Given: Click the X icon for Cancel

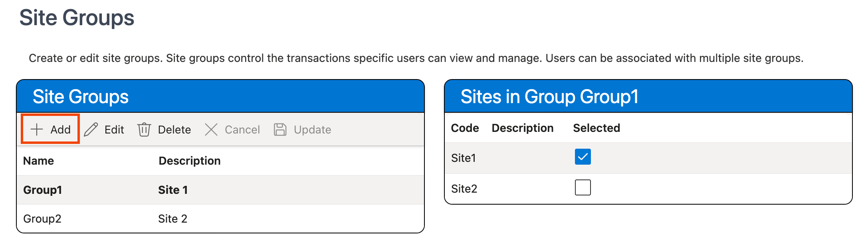Looking at the screenshot, I should click(211, 129).
